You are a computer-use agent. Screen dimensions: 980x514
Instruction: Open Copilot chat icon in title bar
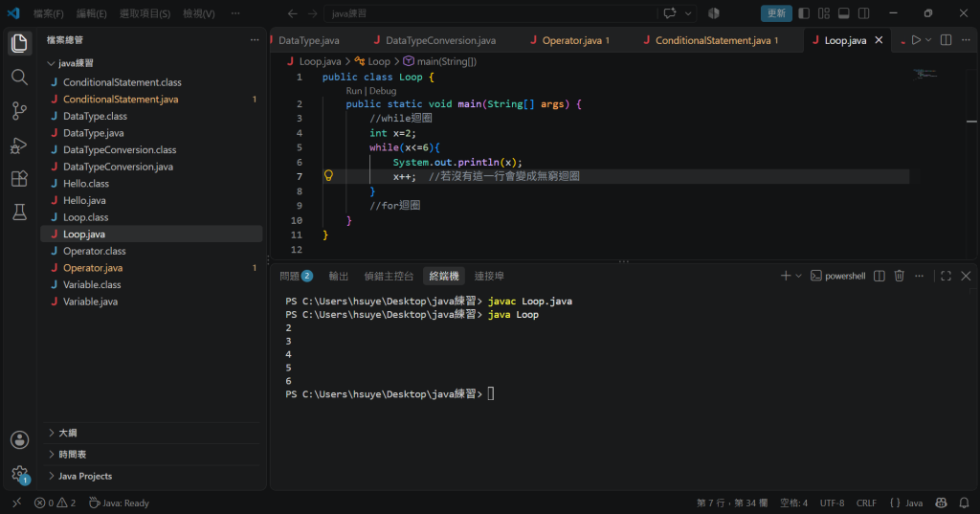point(670,13)
